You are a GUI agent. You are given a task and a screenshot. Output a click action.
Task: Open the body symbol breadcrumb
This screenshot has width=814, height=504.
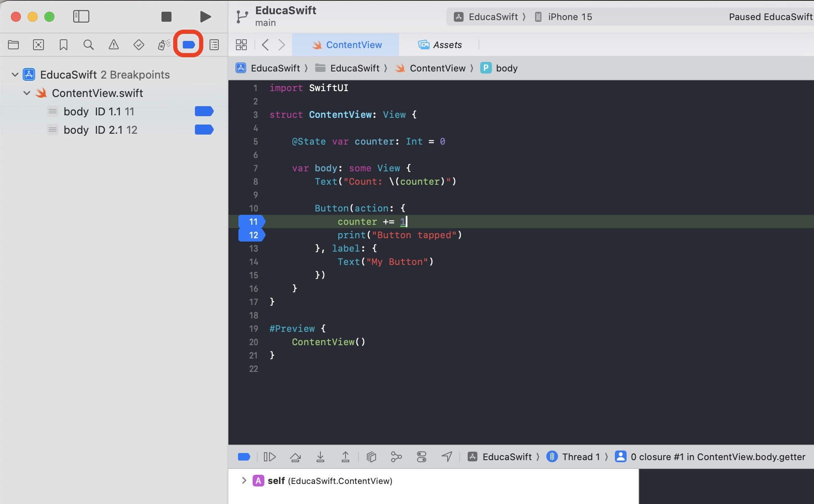coord(499,68)
